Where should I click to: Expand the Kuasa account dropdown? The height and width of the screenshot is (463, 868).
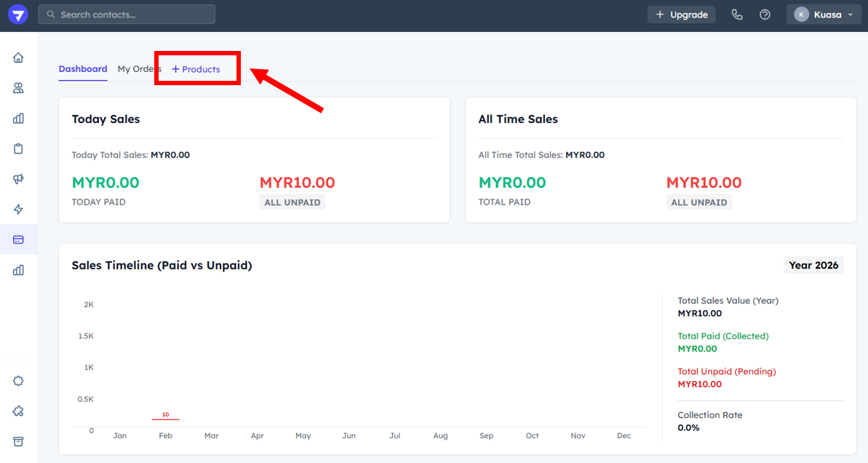(x=824, y=15)
